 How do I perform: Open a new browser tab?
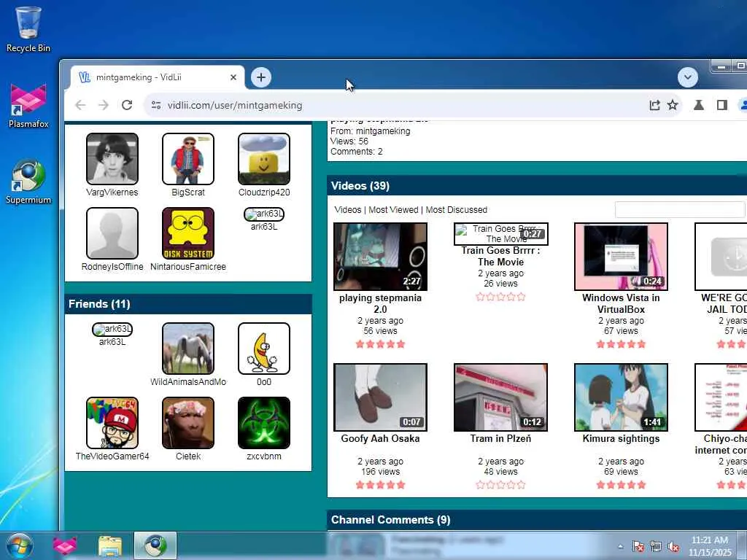(x=261, y=77)
